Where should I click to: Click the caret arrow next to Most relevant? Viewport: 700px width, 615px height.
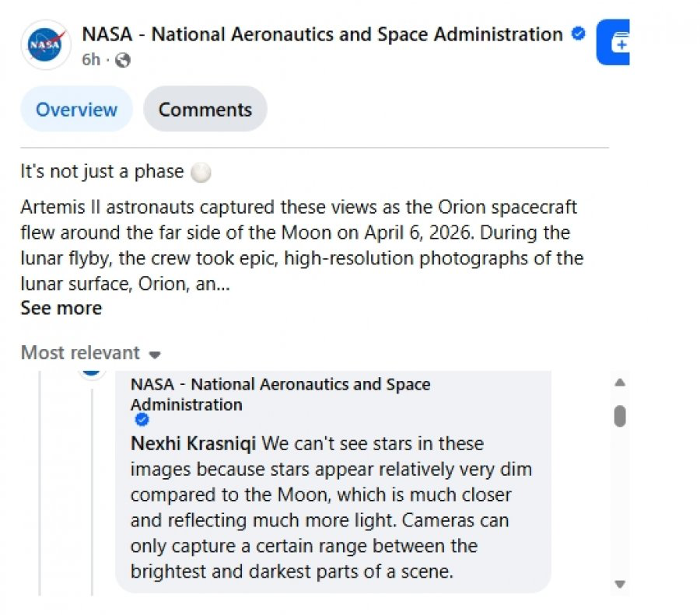(155, 355)
